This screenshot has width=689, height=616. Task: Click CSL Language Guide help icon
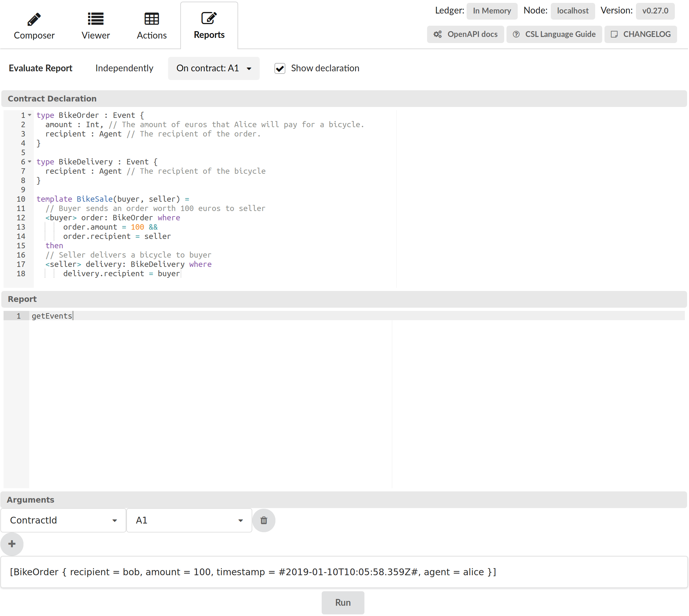click(x=516, y=34)
